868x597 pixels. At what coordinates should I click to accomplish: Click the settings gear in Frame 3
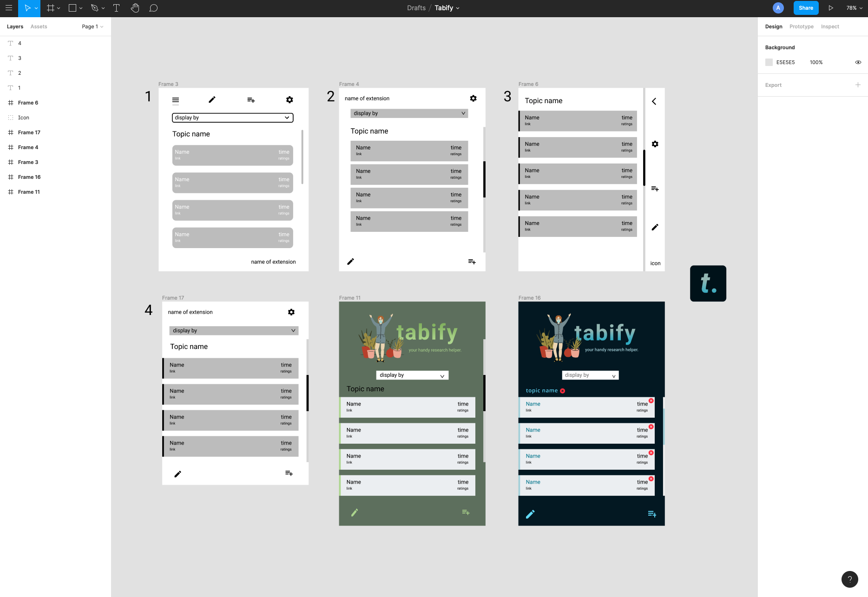pos(289,100)
